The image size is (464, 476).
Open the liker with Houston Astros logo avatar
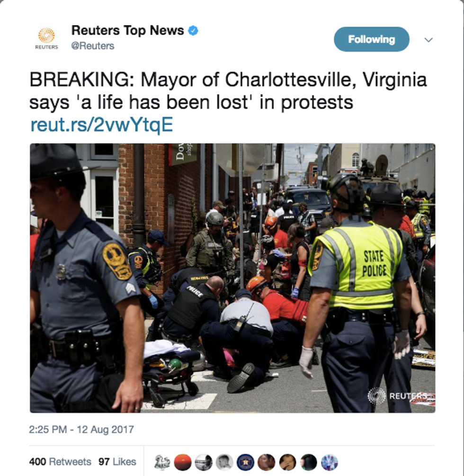coord(245,462)
